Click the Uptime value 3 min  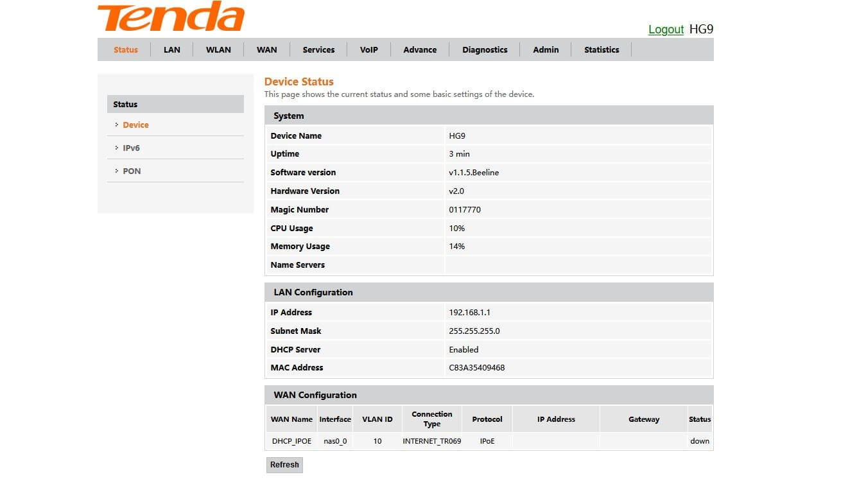459,154
